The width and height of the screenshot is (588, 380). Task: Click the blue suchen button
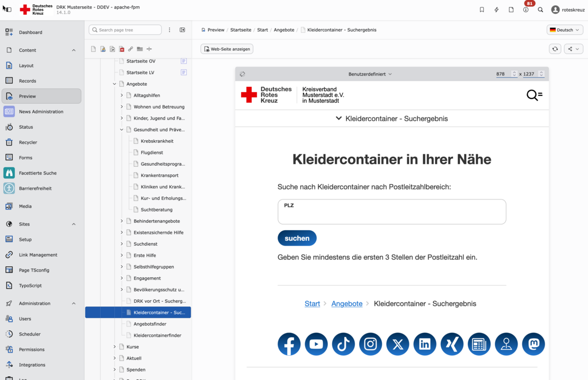(297, 238)
